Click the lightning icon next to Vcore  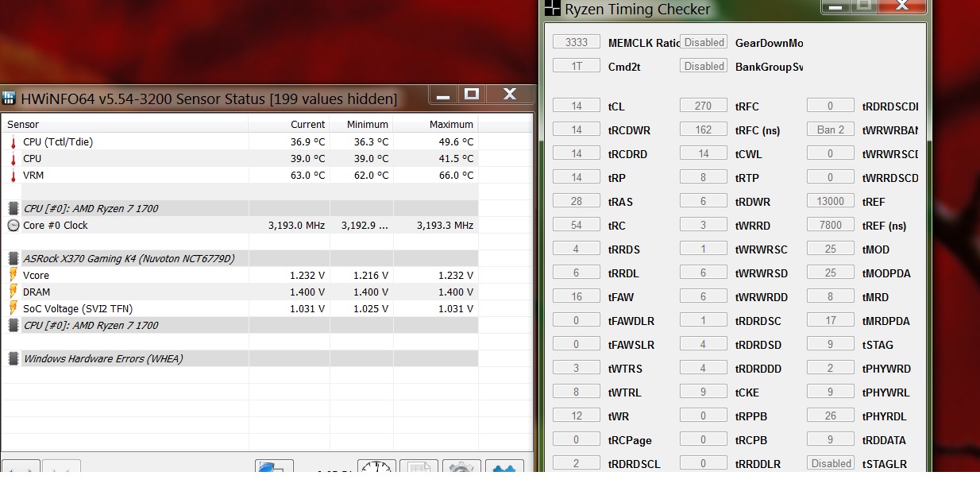(x=14, y=275)
